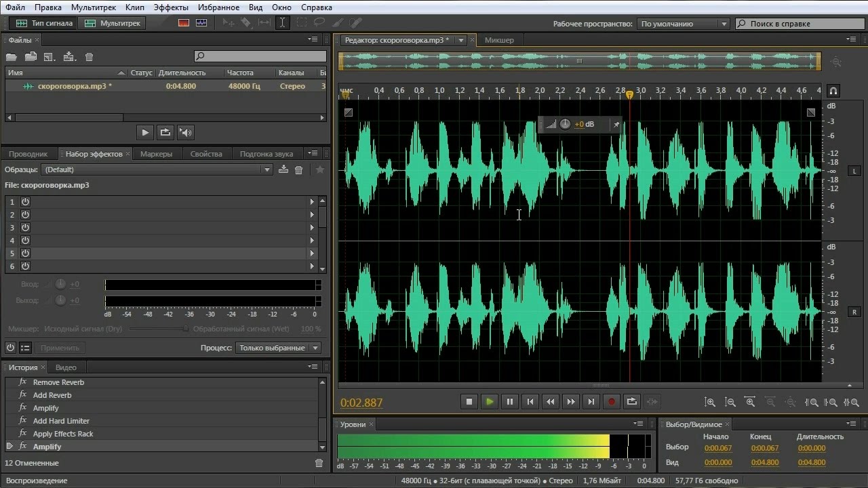Rewind in transport controls

[x=550, y=401]
